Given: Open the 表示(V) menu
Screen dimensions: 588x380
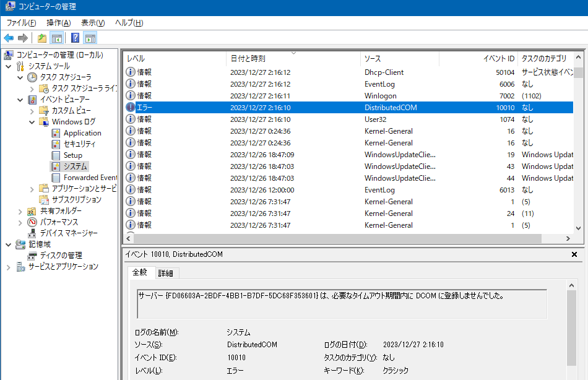Looking at the screenshot, I should (x=93, y=23).
